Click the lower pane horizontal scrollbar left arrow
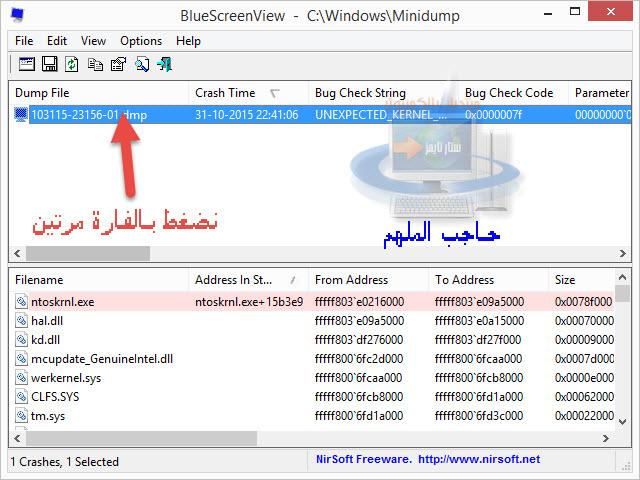This screenshot has width=640, height=480. point(17,438)
